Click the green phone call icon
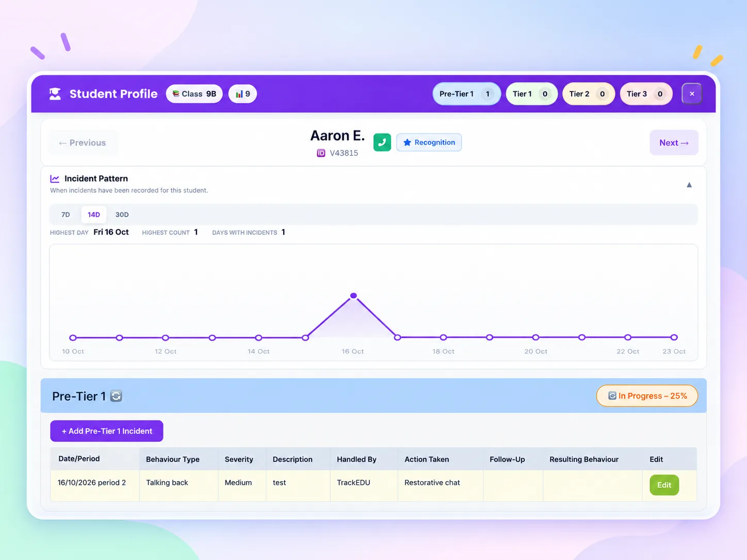Viewport: 747px width, 560px height. pos(382,142)
